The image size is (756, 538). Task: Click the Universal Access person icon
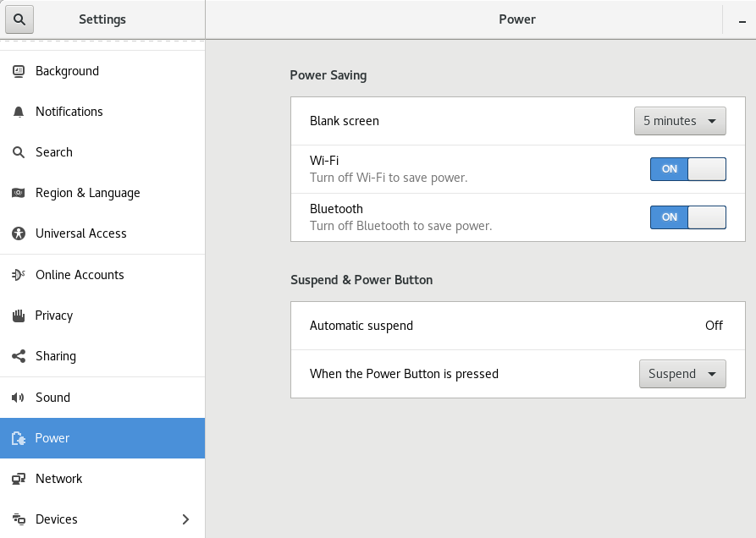pos(19,233)
